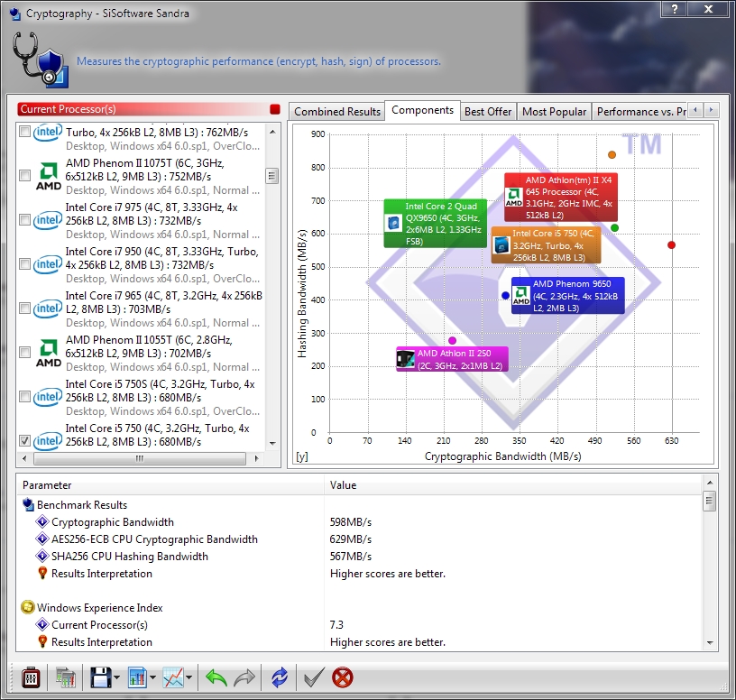Image resolution: width=736 pixels, height=700 pixels.
Task: Click the results panel vertical scrollbar thumb
Action: 709,501
